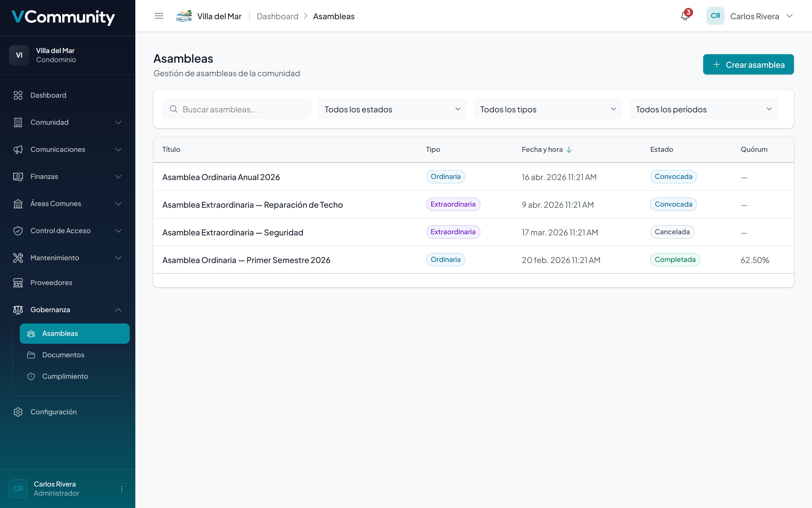Open the Todos los estados dropdown
This screenshot has height=508, width=812.
pyautogui.click(x=392, y=109)
